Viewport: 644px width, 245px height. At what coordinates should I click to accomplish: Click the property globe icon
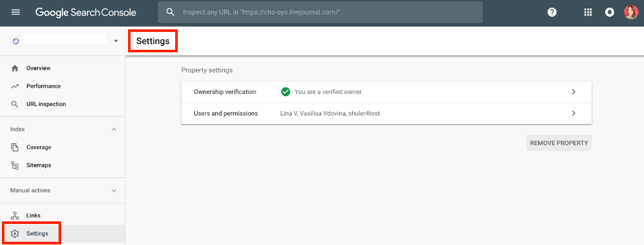coord(16,41)
